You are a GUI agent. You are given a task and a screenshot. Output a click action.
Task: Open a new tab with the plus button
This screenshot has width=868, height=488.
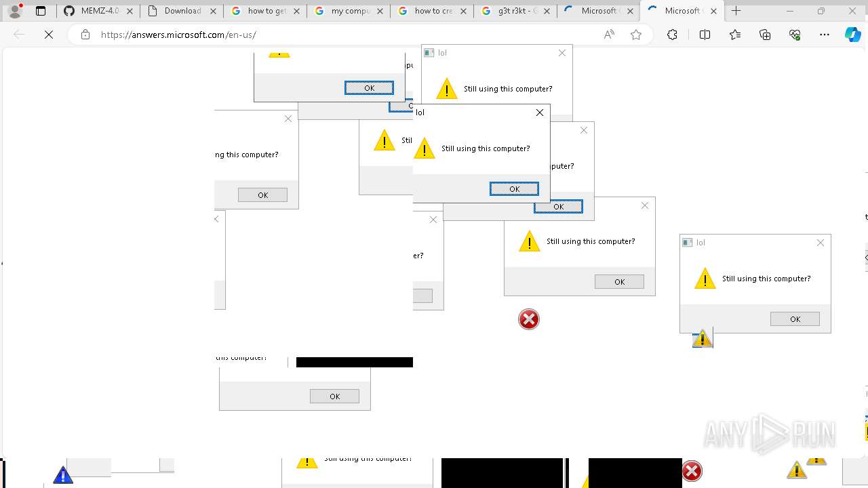(x=736, y=11)
